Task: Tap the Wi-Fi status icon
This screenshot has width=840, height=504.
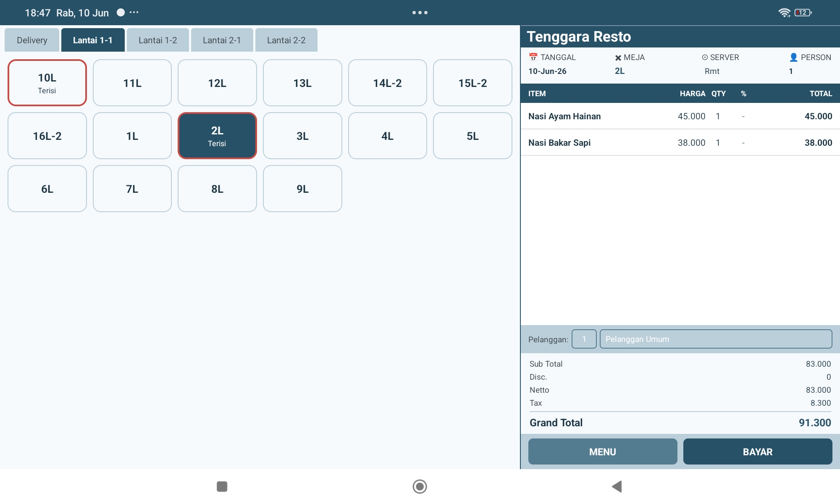Action: point(784,13)
